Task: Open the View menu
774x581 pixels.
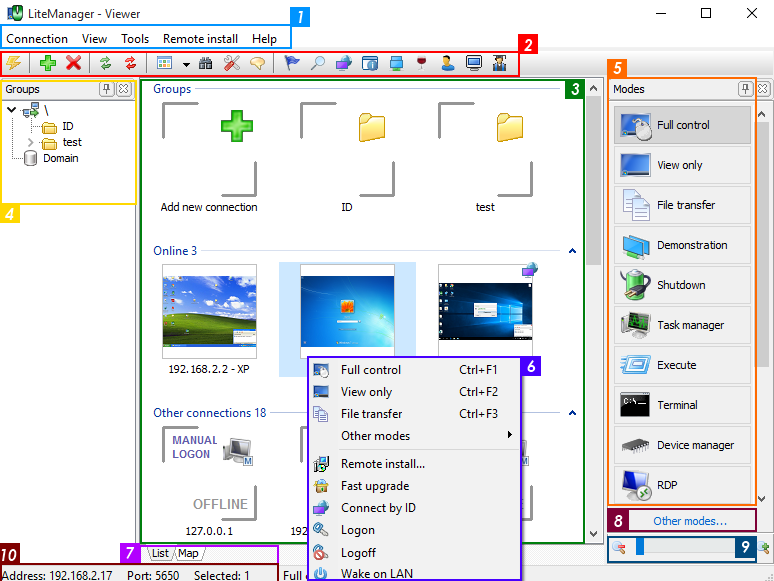Action: [x=94, y=39]
